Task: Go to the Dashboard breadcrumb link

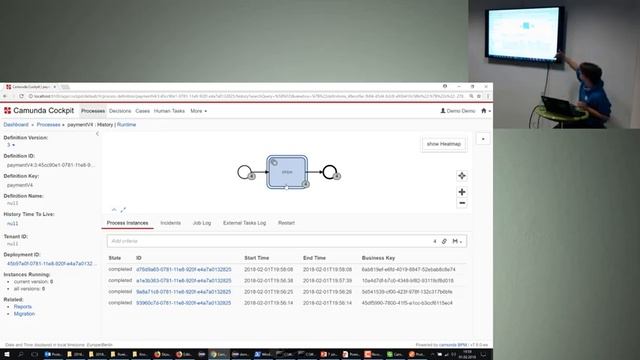Action: click(x=16, y=124)
